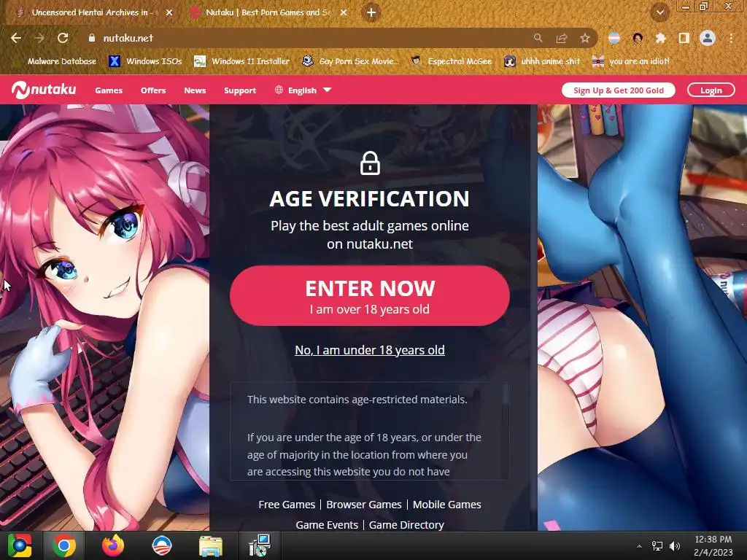747x560 pixels.
Task: Open the Malware Database bookmark
Action: coord(56,61)
